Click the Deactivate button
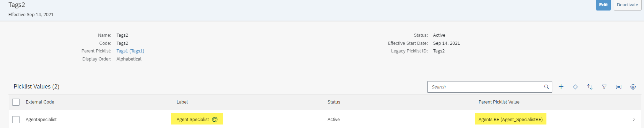Screen dimensions: 644x128 [x=627, y=5]
